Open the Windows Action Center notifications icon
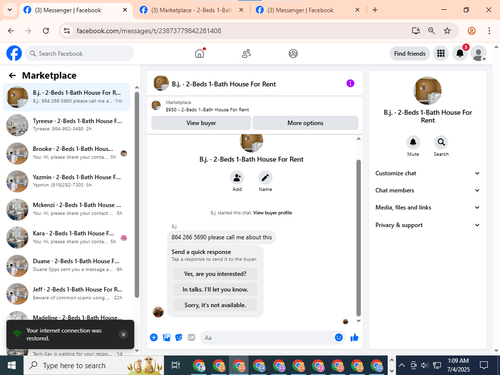The width and height of the screenshot is (500, 375). tap(484, 365)
